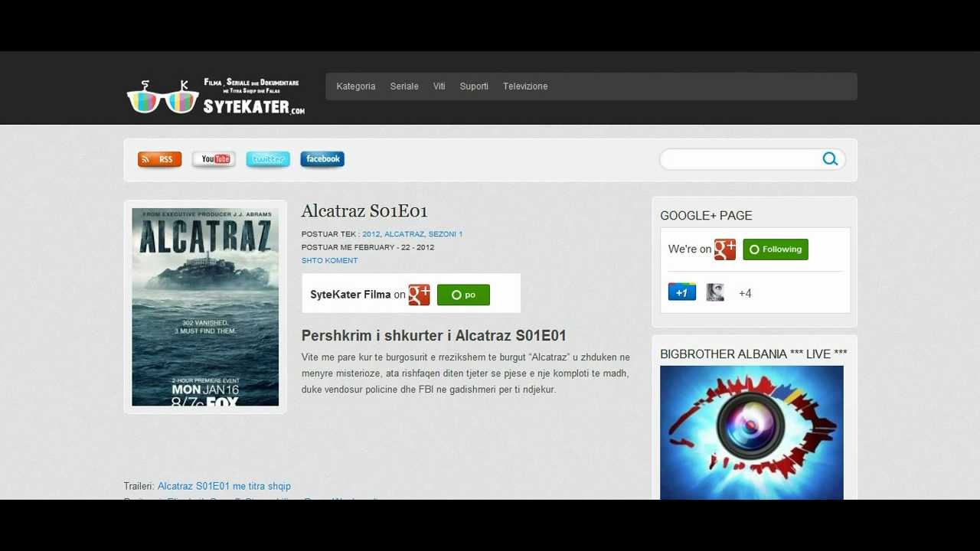Viewport: 980px width, 551px height.
Task: Click the Google+ icon beside "We're on"
Action: tap(725, 249)
